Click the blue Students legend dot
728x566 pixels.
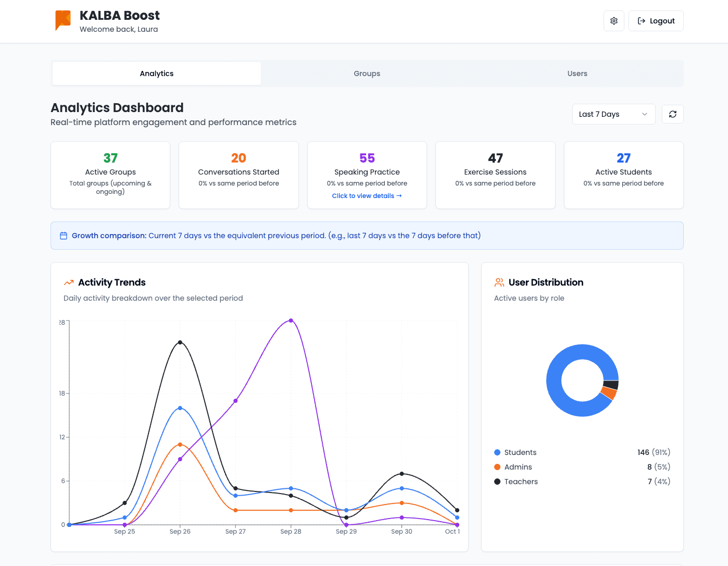[x=497, y=452]
